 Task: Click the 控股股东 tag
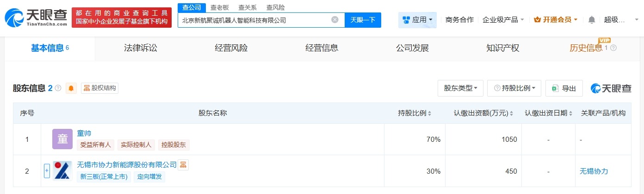(x=174, y=145)
